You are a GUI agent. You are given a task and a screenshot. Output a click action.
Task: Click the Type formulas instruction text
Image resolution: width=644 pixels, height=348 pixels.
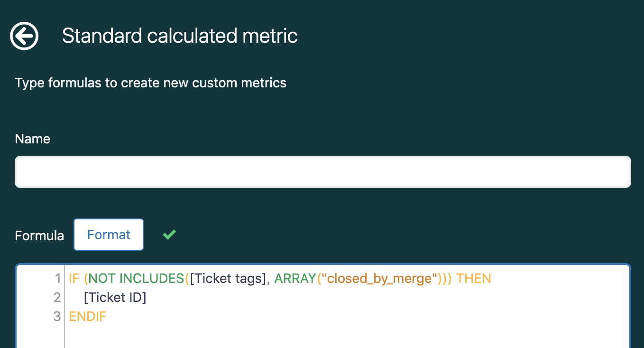[x=151, y=83]
